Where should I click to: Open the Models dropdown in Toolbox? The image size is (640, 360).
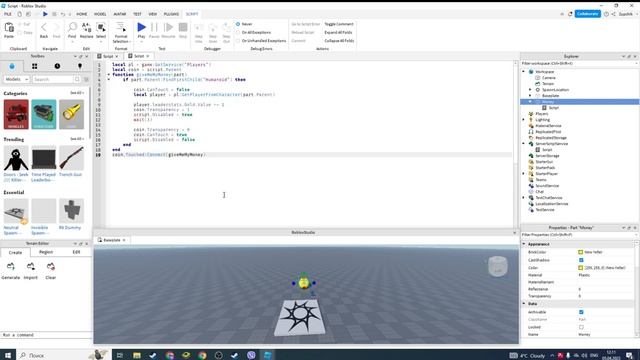(16, 79)
